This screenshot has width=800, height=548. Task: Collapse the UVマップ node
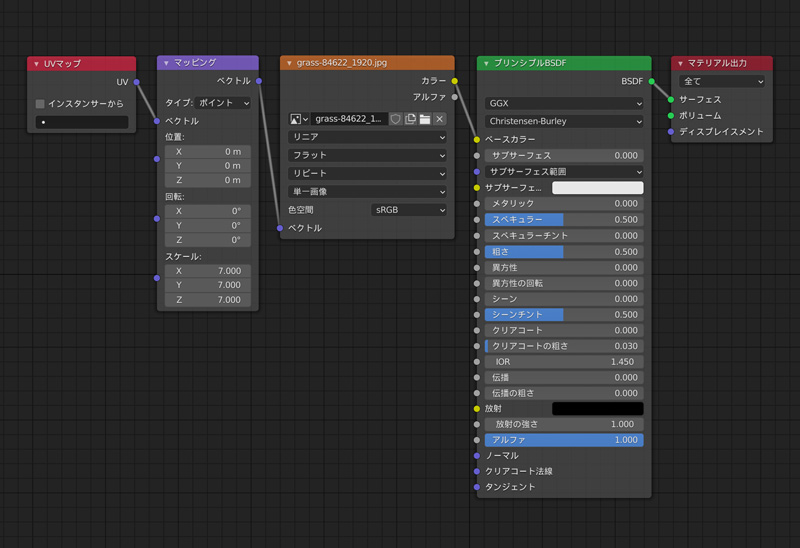37,64
